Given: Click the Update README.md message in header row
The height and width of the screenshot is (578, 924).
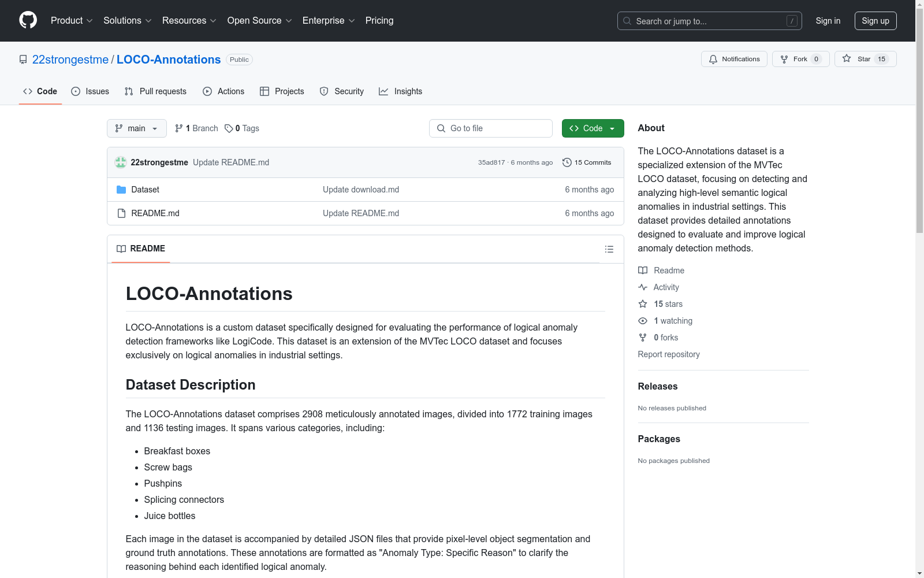Looking at the screenshot, I should [x=231, y=162].
